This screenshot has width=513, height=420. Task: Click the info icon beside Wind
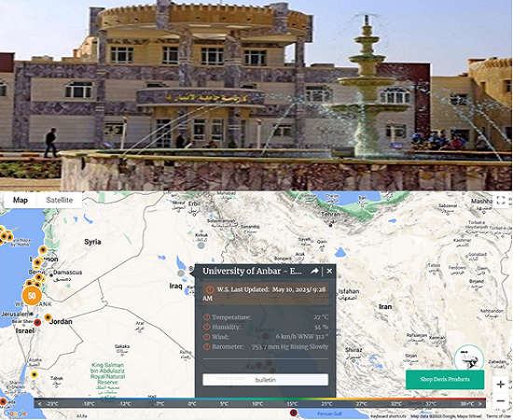coord(206,337)
